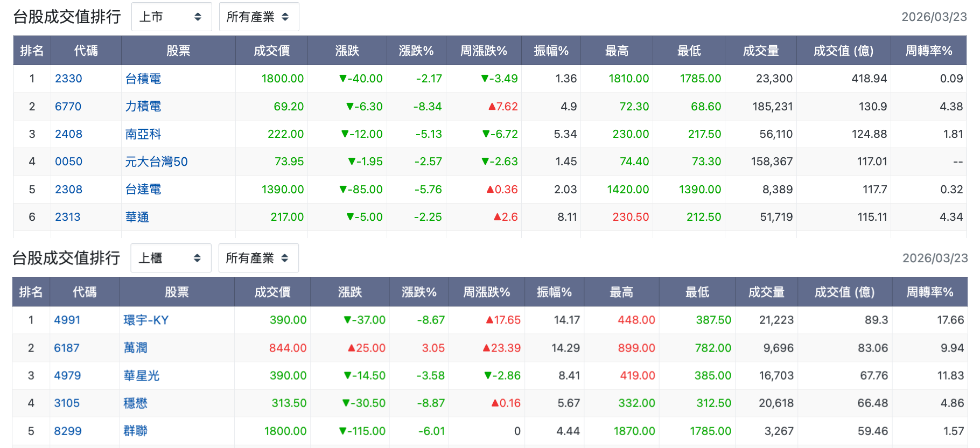Open stock code 6187 link

(x=66, y=348)
